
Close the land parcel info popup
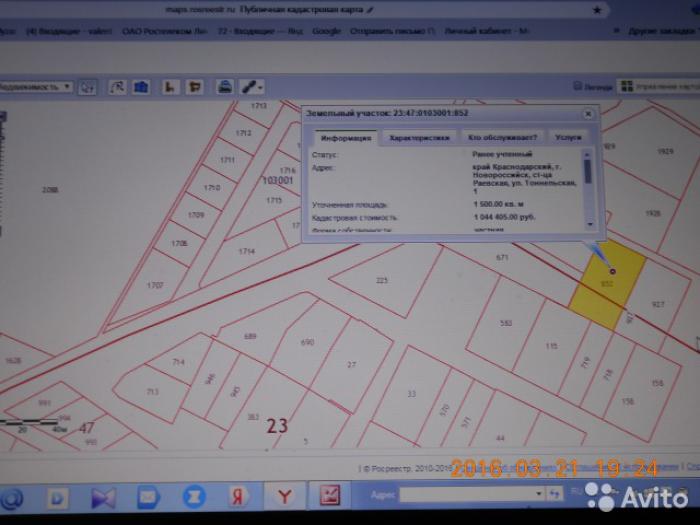(x=588, y=114)
